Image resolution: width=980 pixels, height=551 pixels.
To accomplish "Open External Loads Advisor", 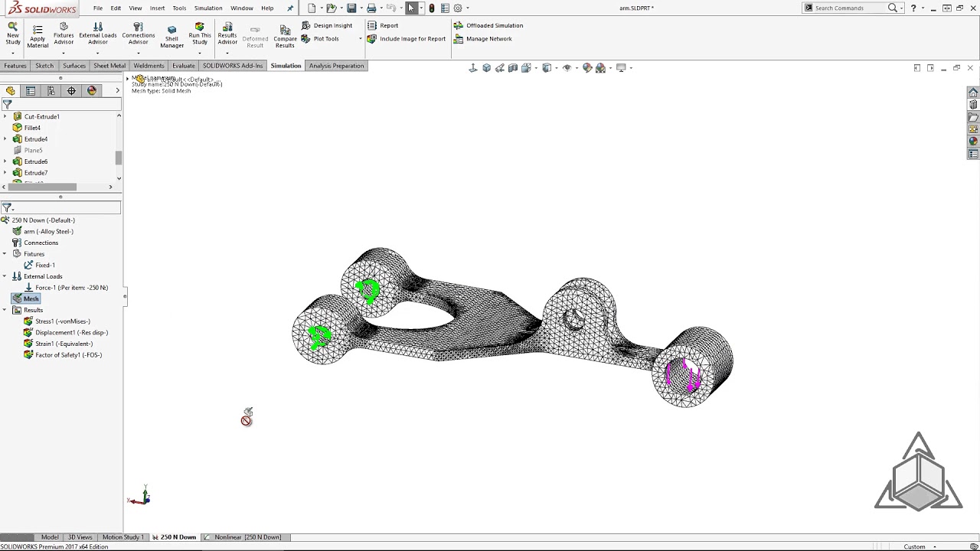I will click(x=98, y=34).
